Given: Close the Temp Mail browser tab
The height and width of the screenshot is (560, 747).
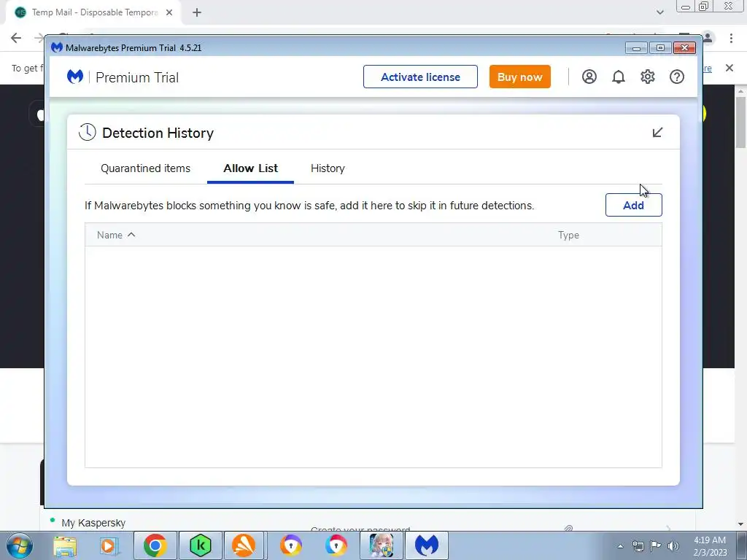Looking at the screenshot, I should [x=169, y=12].
